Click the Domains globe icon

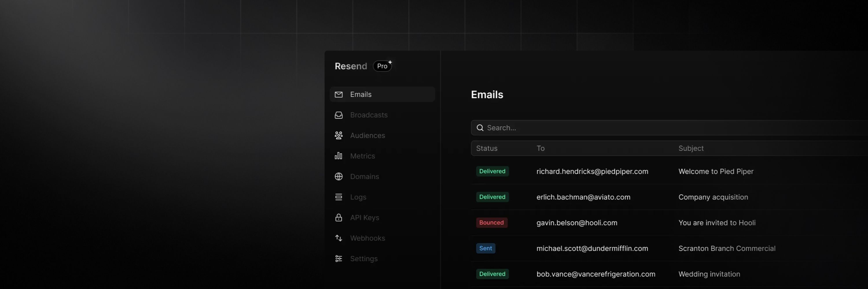(339, 177)
